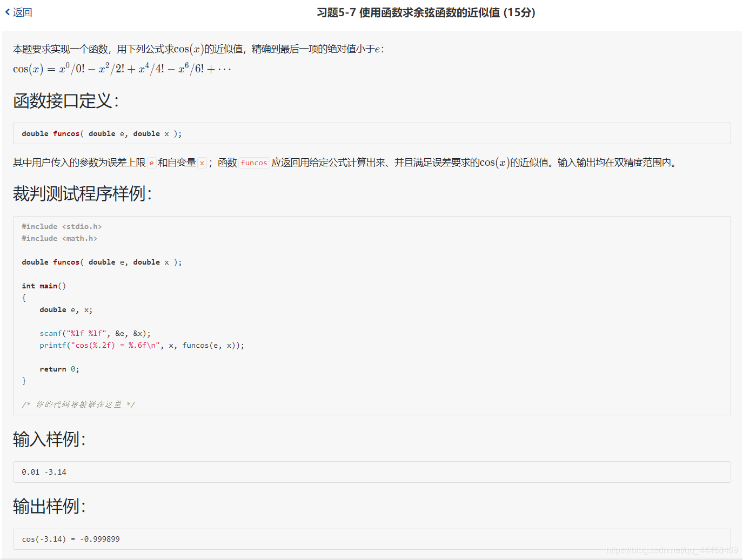Image resolution: width=743 pixels, height=560 pixels.
Task: Click the heading 输入样例:
Action: click(x=49, y=439)
